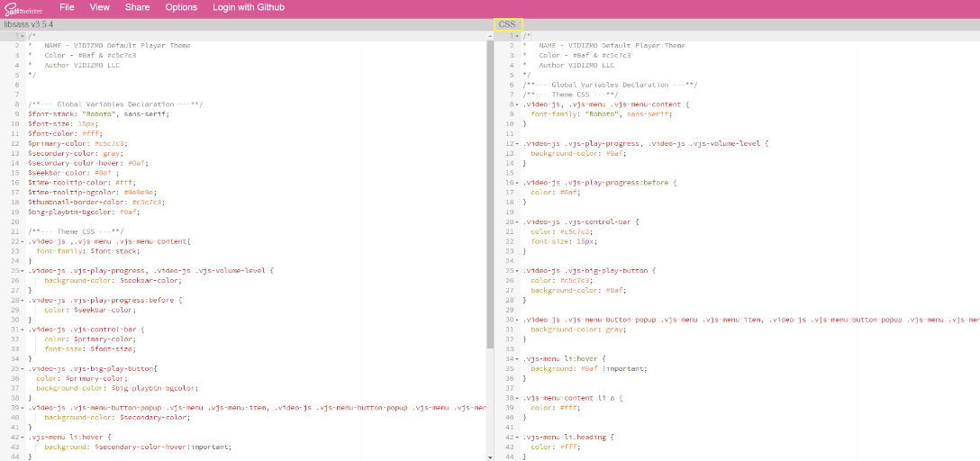This screenshot has height=461, width=980.
Task: Collapse the .vjs-control-bar rule at CSS line 20
Action: (517, 221)
